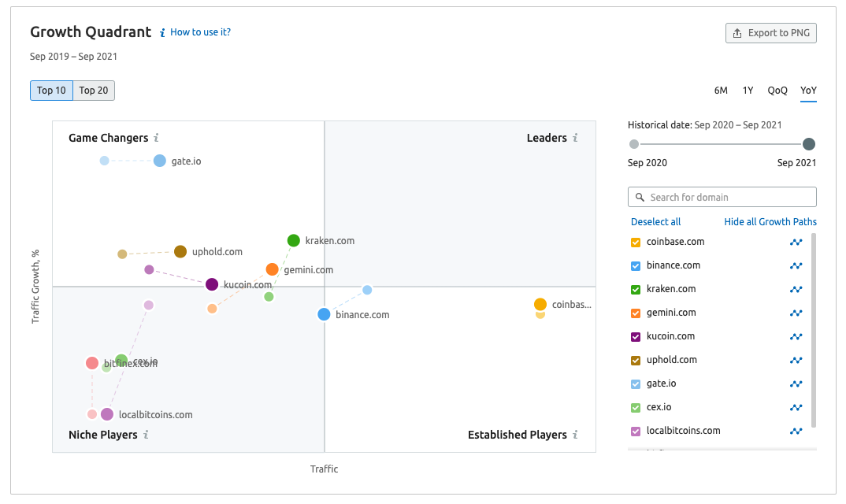Select the localbitcoins.com data point on chart
Image resolution: width=846 pixels, height=504 pixels.
107,414
